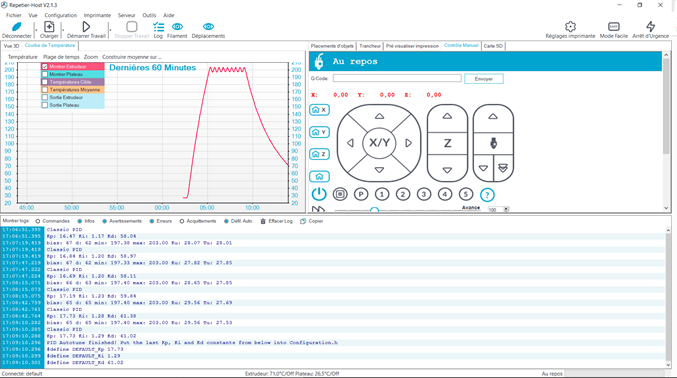Open the Outils menu

pyautogui.click(x=149, y=15)
